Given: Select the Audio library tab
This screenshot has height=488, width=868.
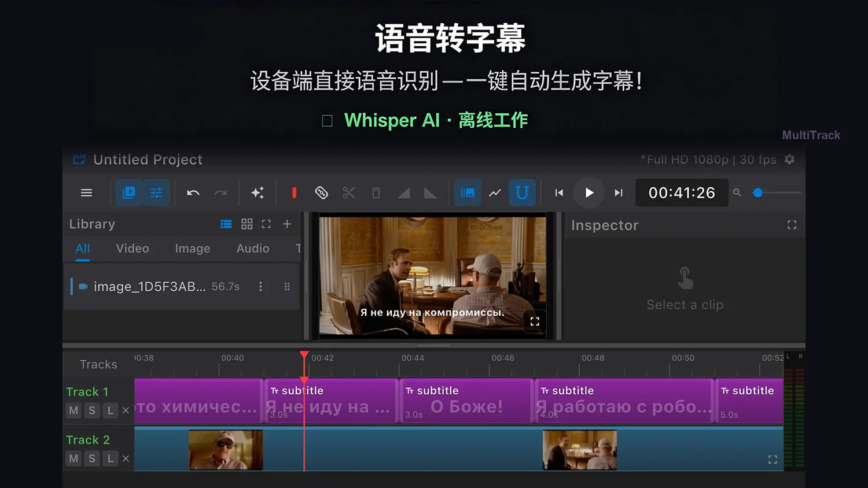Looking at the screenshot, I should (x=253, y=249).
